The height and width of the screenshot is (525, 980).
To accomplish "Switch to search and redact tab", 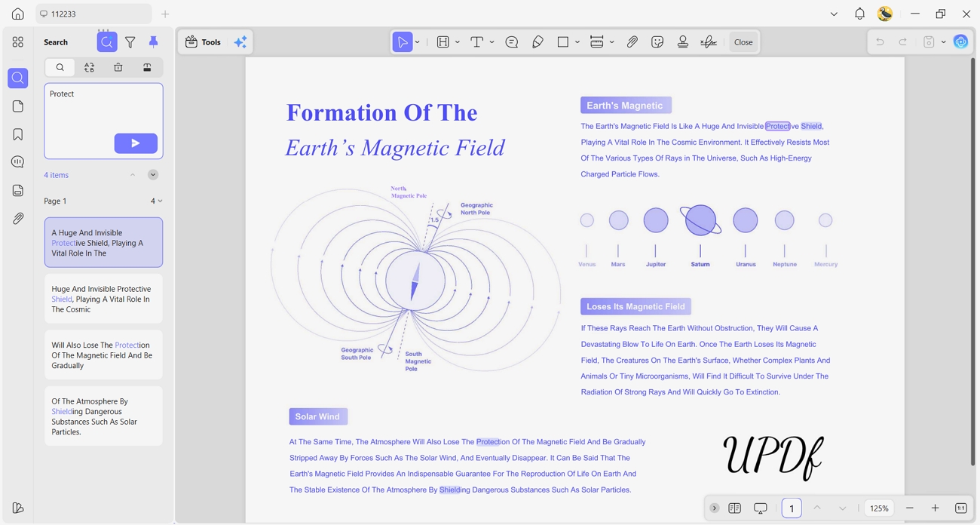I will tap(147, 67).
